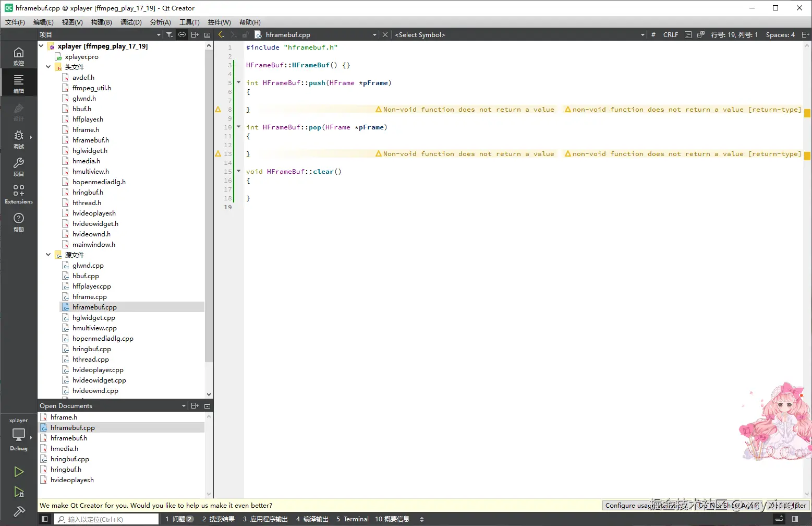Open the 问题 issues output pane
Screen dimensions: 812x526
tap(179, 519)
